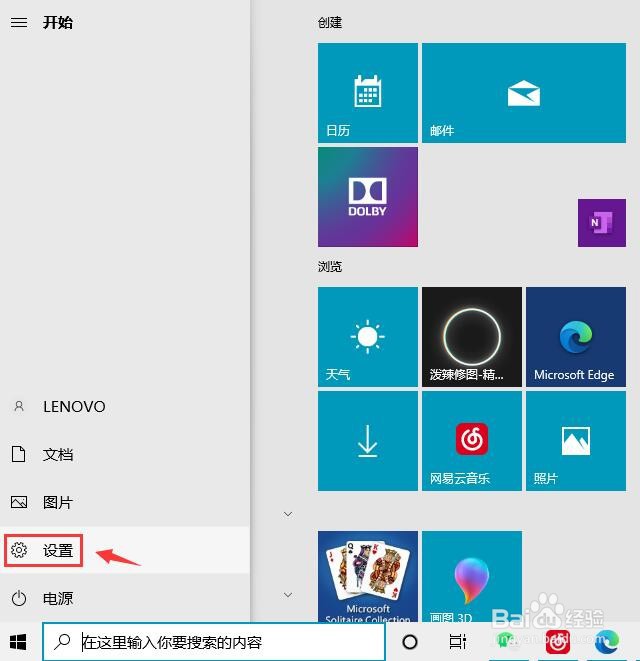
Task: Open Task View on the taskbar
Action: 457,642
